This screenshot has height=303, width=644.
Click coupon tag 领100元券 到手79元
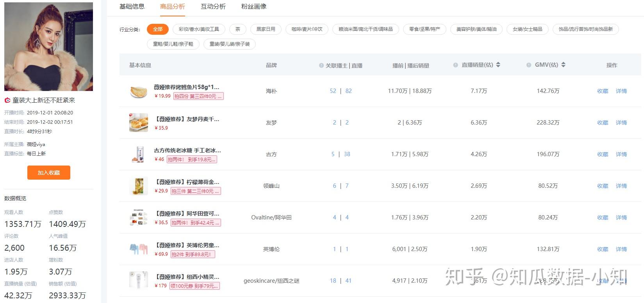194,286
